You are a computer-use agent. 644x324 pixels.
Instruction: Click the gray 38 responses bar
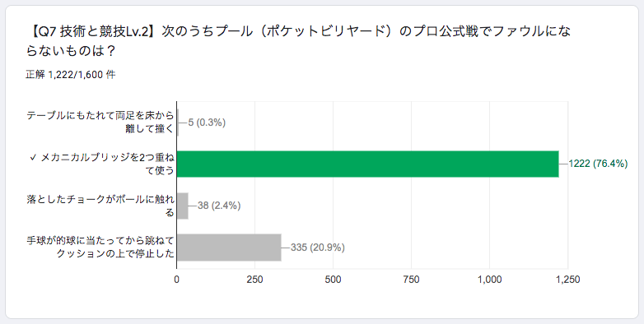182,206
